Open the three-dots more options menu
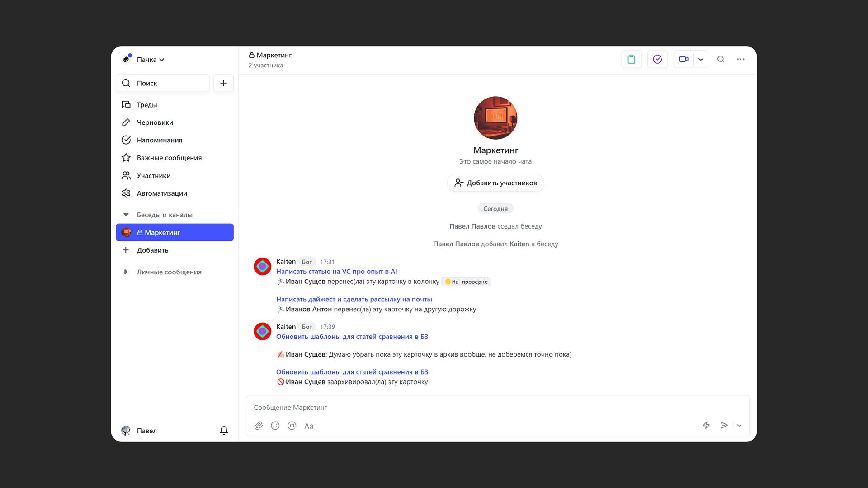The width and height of the screenshot is (868, 488). 741,59
